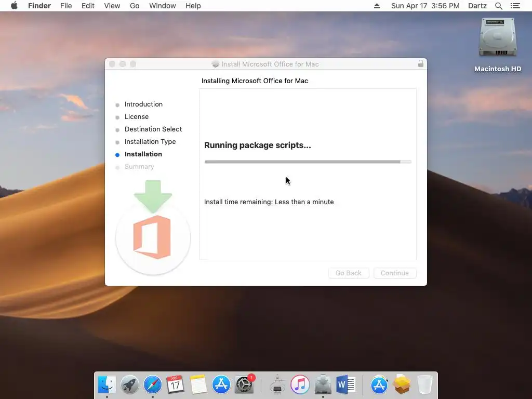Click the installer package icon in title bar

[x=215, y=64]
